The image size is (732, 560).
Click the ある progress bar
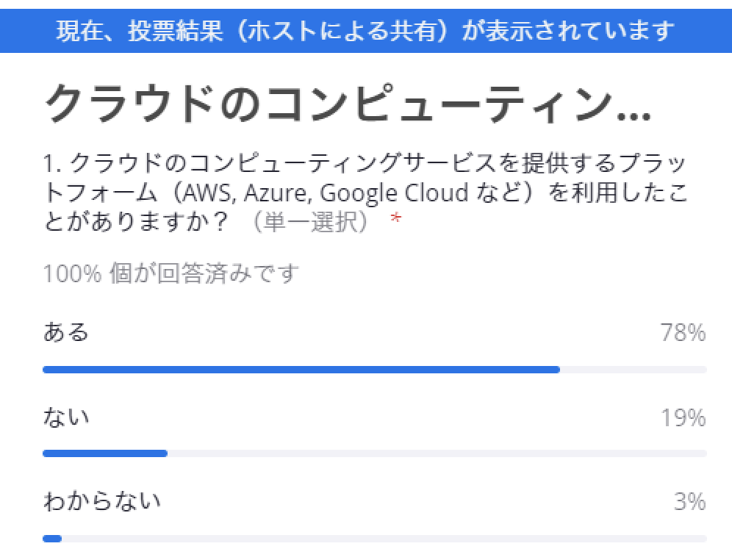click(375, 370)
